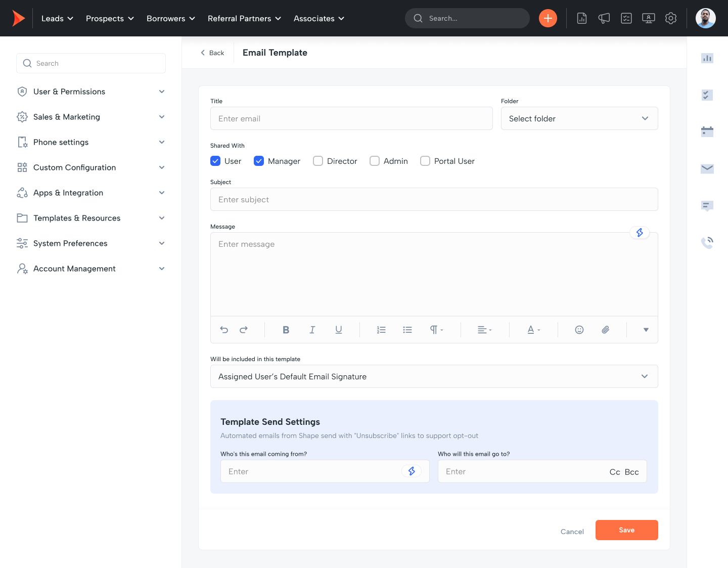Image resolution: width=728 pixels, height=568 pixels.
Task: Click the Save button
Action: (626, 530)
